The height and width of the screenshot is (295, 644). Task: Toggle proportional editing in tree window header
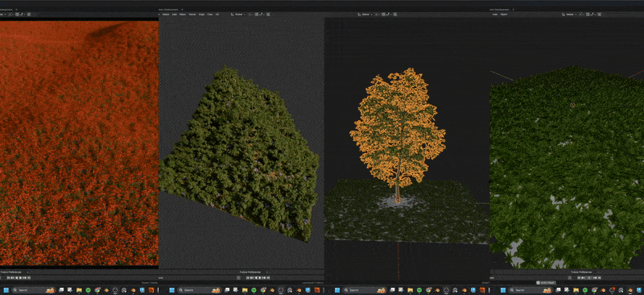pyautogui.click(x=395, y=14)
